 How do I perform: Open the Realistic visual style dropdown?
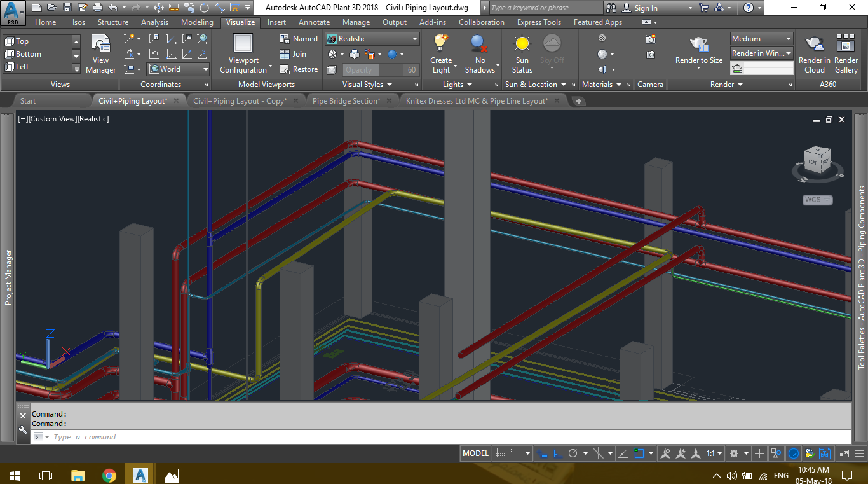tap(416, 38)
